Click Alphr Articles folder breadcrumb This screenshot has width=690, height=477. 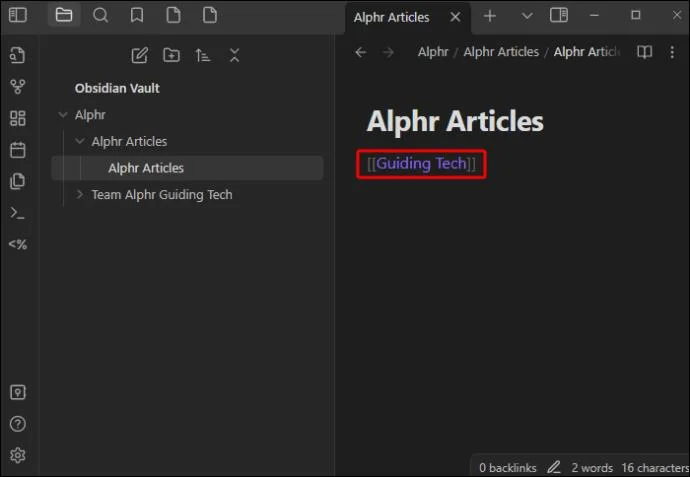[501, 52]
